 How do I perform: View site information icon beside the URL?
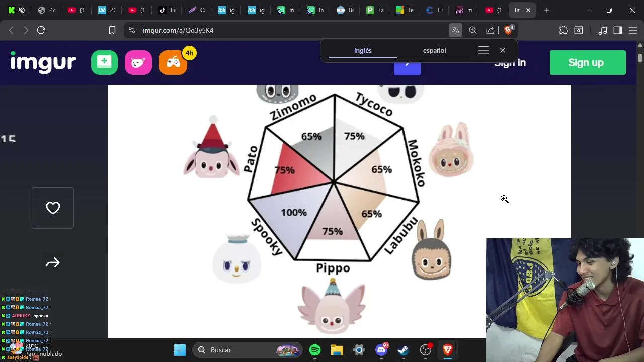tap(132, 30)
